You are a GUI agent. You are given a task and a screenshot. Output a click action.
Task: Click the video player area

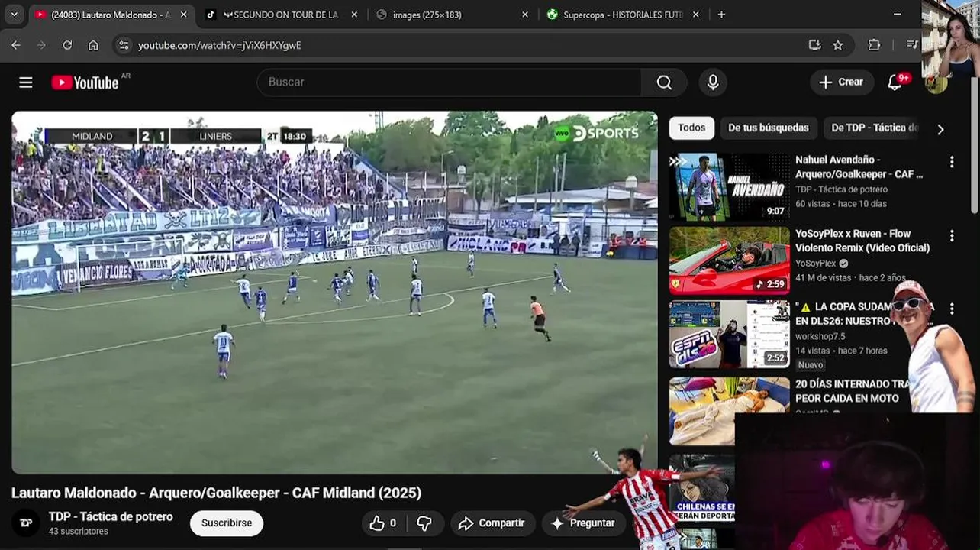point(334,293)
